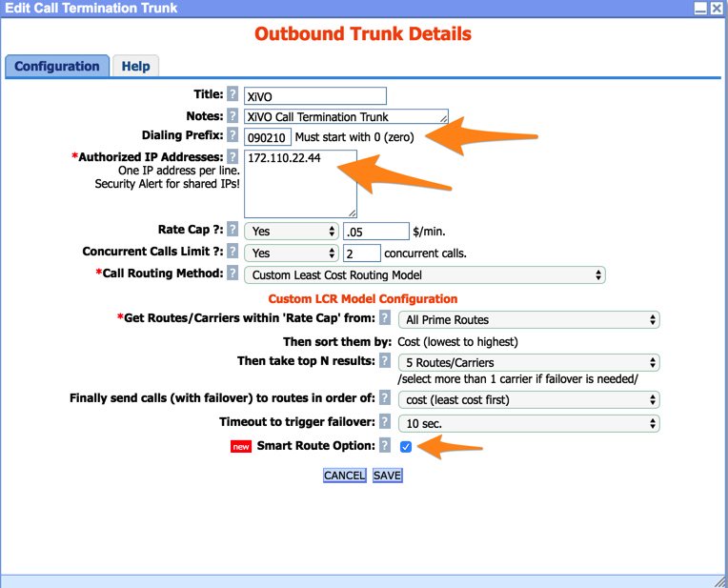Click the SAVE button
Image resolution: width=728 pixels, height=588 pixels.
pos(387,476)
